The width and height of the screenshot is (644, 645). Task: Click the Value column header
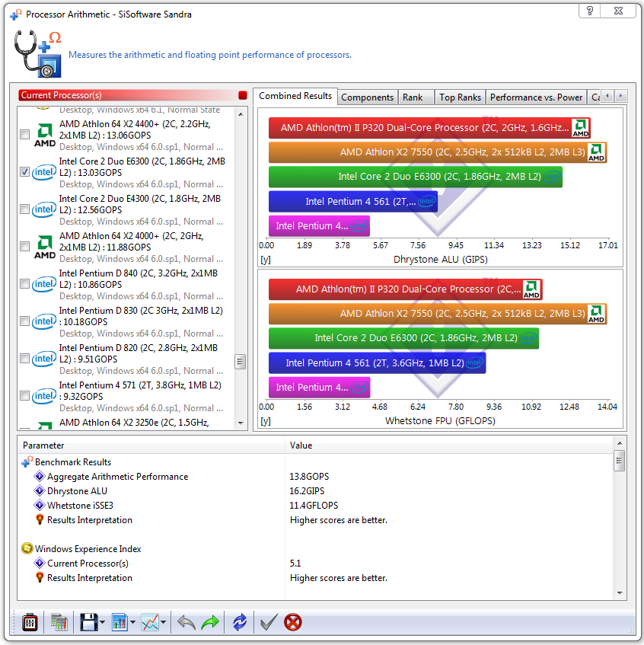[x=448, y=445]
